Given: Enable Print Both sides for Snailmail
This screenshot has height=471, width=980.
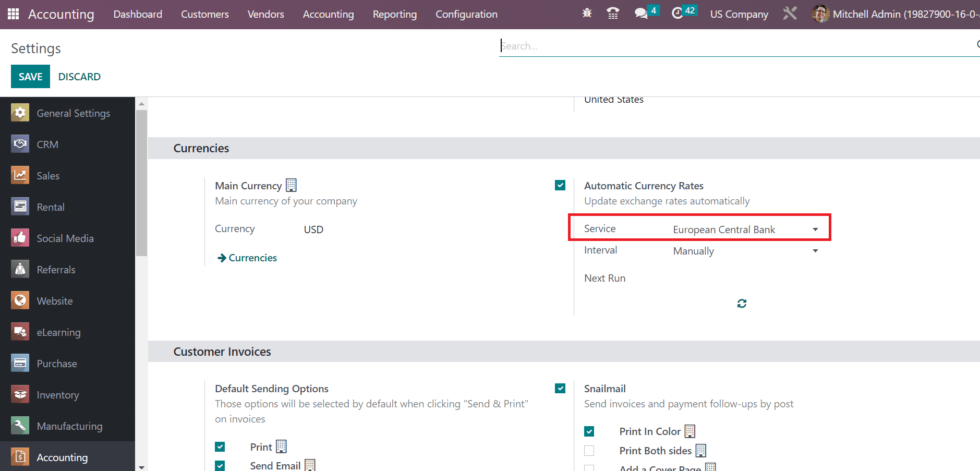Looking at the screenshot, I should coord(589,450).
